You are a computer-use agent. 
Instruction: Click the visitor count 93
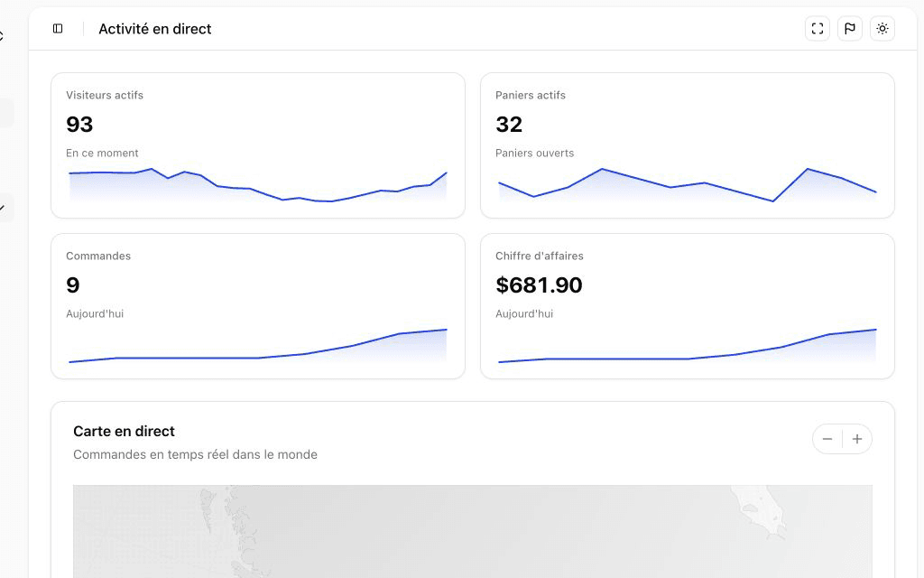79,125
